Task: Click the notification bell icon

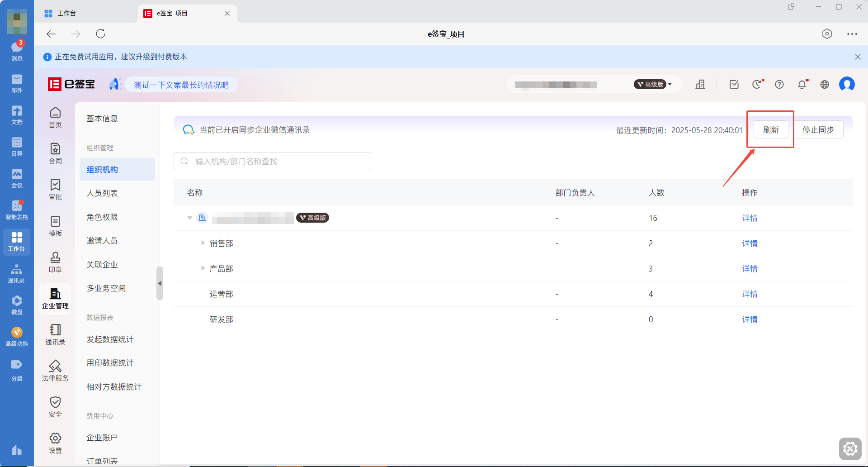Action: (802, 84)
